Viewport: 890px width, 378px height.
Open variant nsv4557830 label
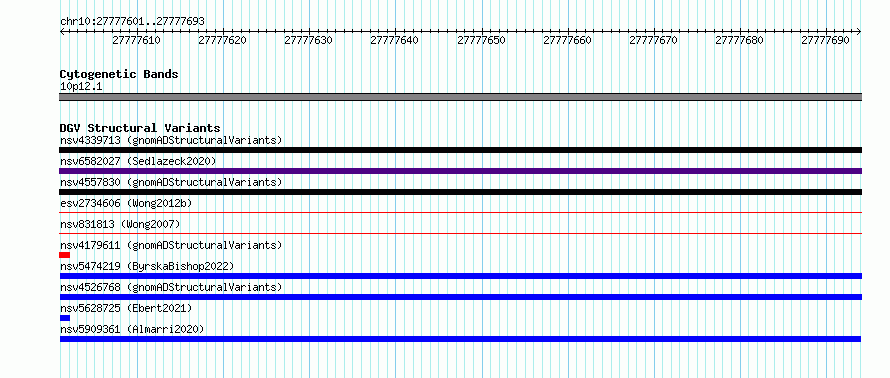pyautogui.click(x=171, y=182)
